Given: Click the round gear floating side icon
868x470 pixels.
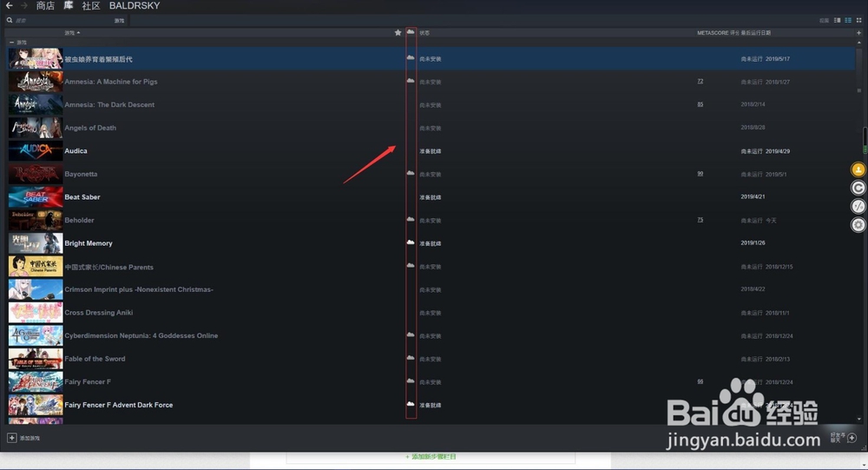Looking at the screenshot, I should (858, 224).
